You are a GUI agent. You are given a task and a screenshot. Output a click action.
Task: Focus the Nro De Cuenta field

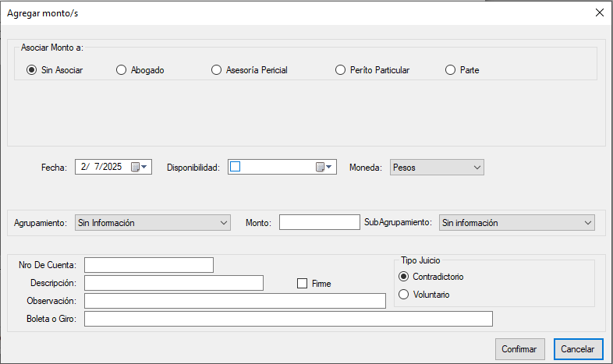pyautogui.click(x=148, y=266)
